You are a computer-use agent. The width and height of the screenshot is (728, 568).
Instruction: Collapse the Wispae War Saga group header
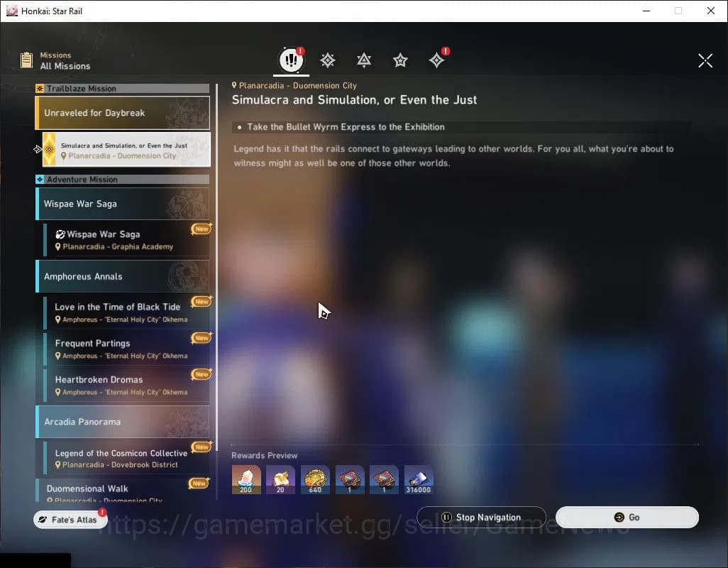[x=123, y=204]
